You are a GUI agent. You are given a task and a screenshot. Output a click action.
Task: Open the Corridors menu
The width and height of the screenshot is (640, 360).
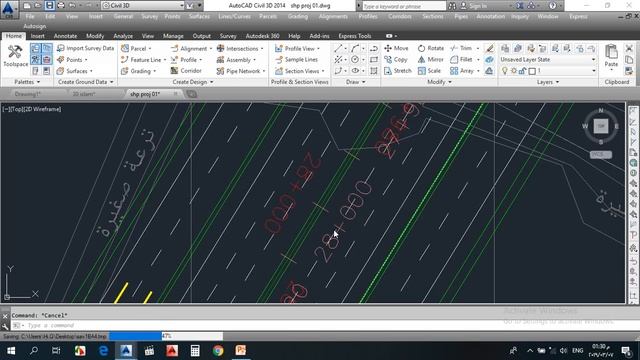(x=400, y=16)
